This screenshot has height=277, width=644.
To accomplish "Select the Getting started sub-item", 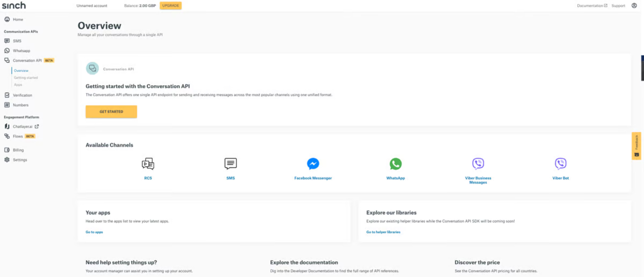I will (x=26, y=78).
